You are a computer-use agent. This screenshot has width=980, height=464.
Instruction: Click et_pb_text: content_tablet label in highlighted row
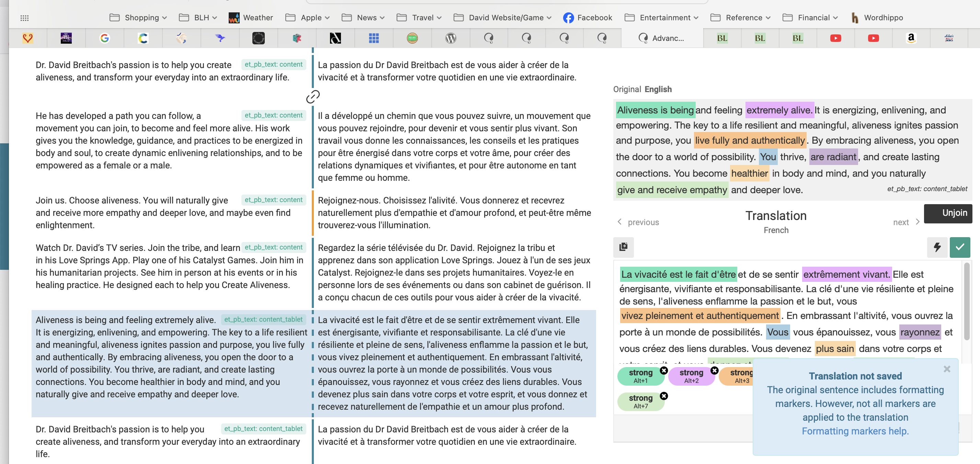263,319
